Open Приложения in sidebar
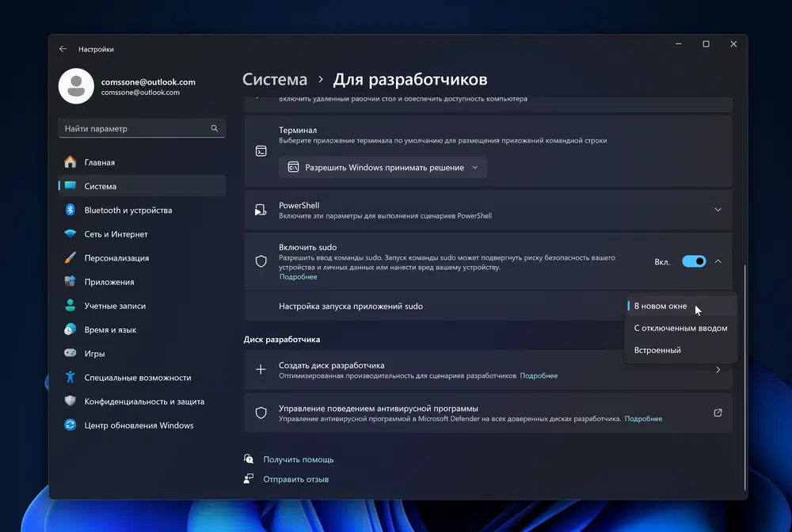The width and height of the screenshot is (792, 532). [x=142, y=282]
